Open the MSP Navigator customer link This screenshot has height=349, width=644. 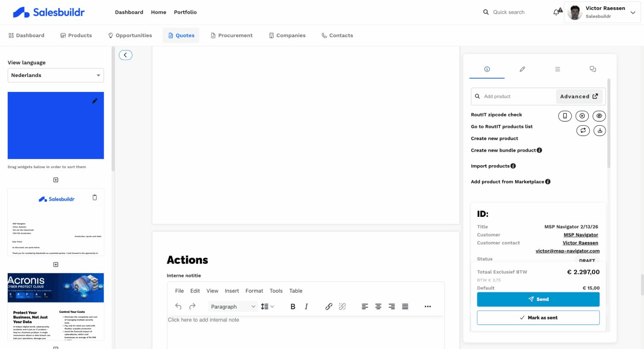581,235
